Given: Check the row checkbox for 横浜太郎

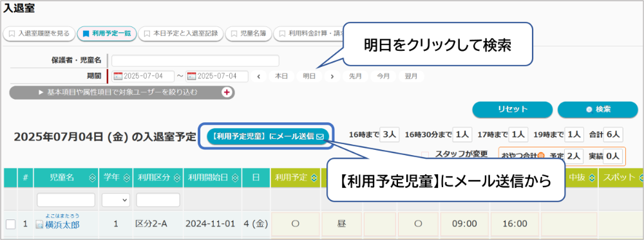Looking at the screenshot, I should [11, 225].
